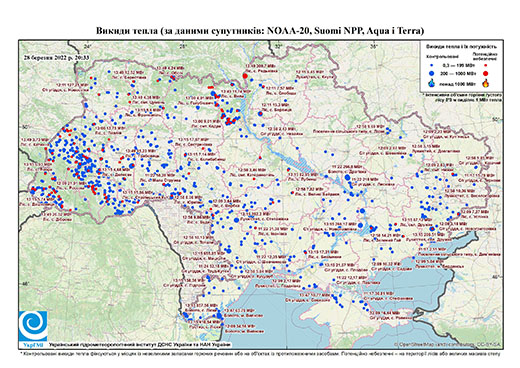Select the large blue marker beside the 392.3 МВт label

pos(236,220)
